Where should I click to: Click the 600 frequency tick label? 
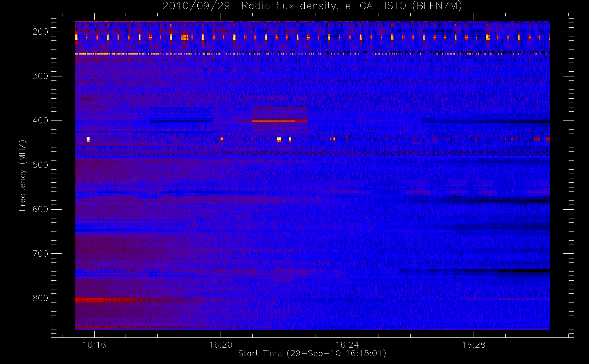(40, 209)
